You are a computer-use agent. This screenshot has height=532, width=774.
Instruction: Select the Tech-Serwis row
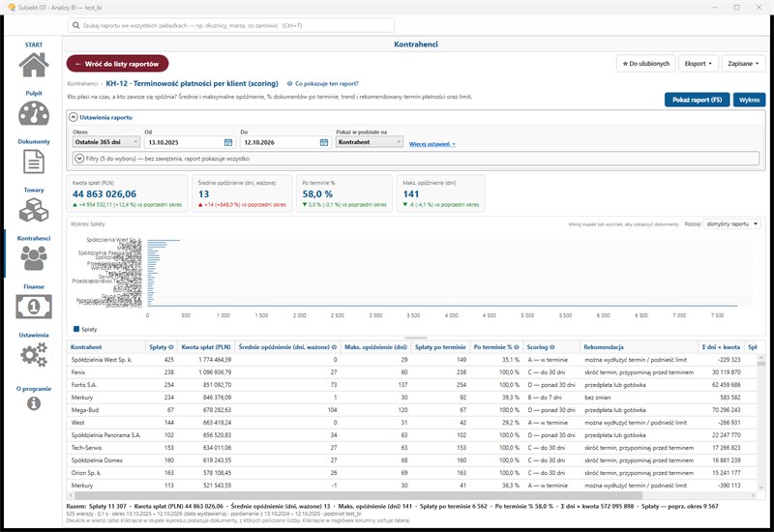click(x=411, y=448)
